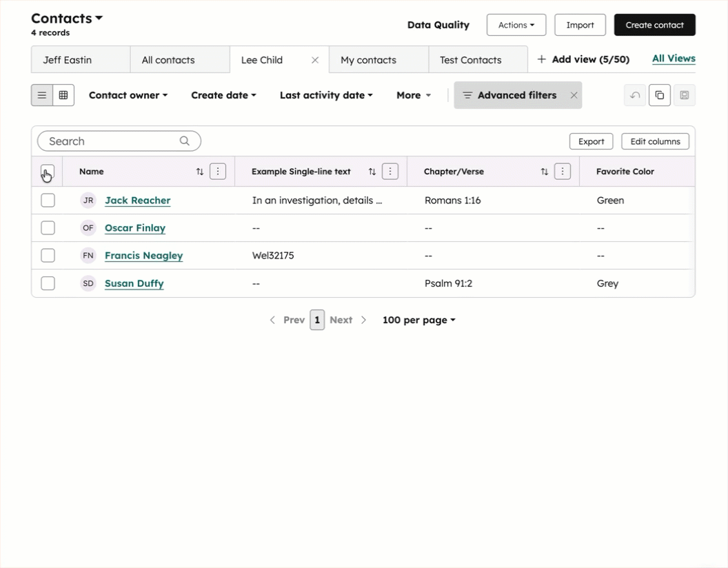Click the search magnifier icon
Viewport: 728px width, 568px height.
coord(184,141)
